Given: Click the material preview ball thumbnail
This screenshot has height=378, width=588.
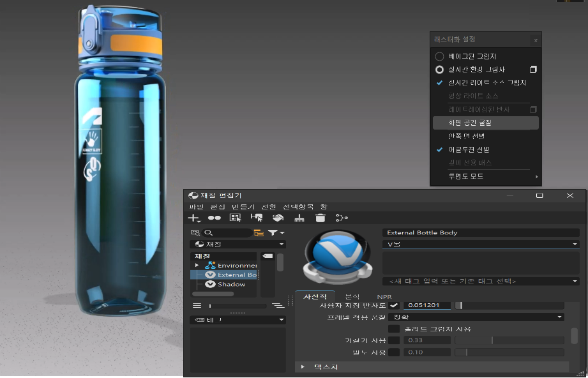Looking at the screenshot, I should pos(338,257).
